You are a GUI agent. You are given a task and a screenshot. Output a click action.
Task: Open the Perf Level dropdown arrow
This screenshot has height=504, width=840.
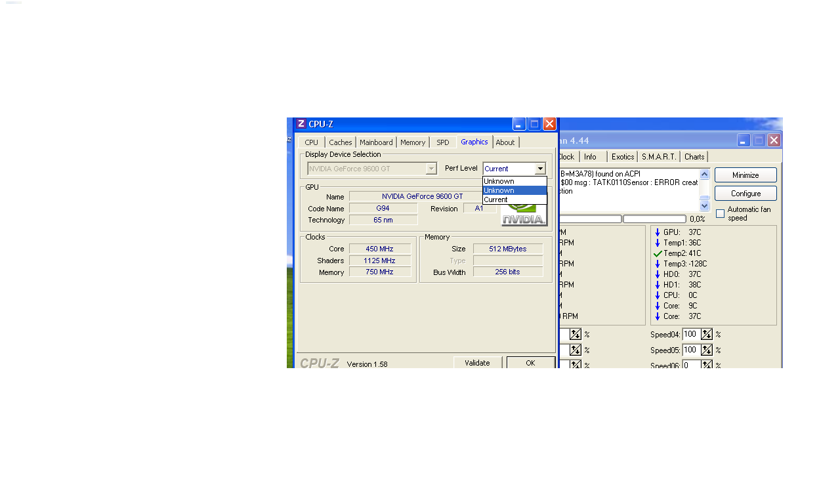pyautogui.click(x=540, y=169)
